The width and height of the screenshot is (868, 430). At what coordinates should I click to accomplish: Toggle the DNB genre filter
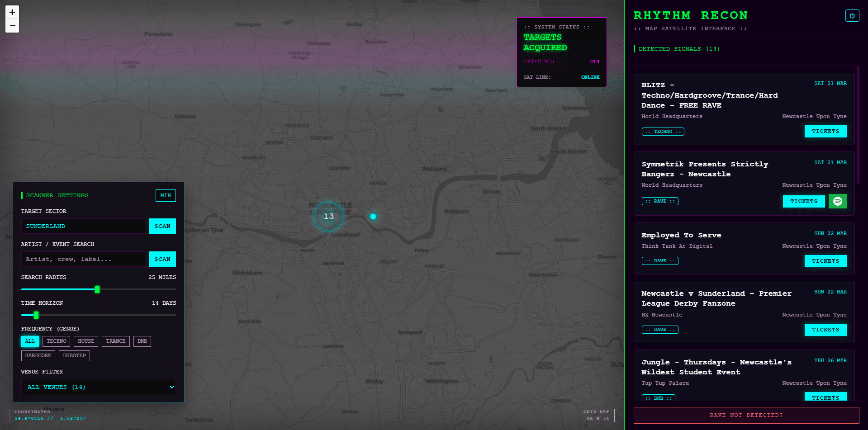[x=142, y=341]
